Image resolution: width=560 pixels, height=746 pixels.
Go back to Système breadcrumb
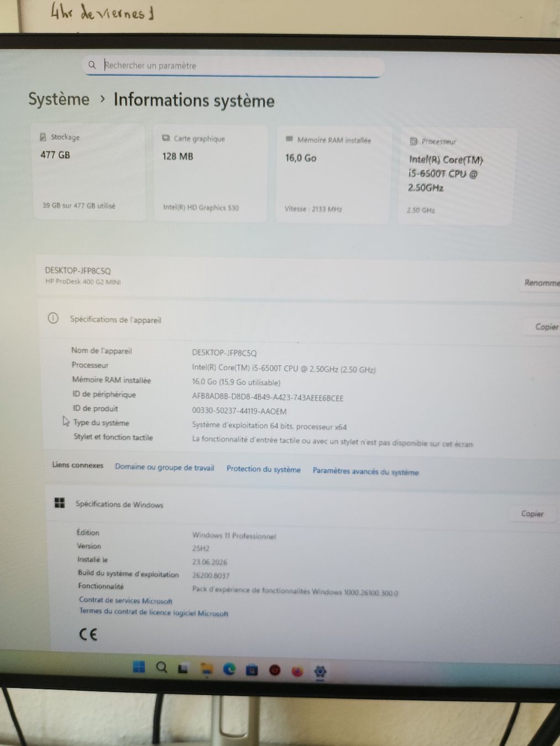pos(59,99)
